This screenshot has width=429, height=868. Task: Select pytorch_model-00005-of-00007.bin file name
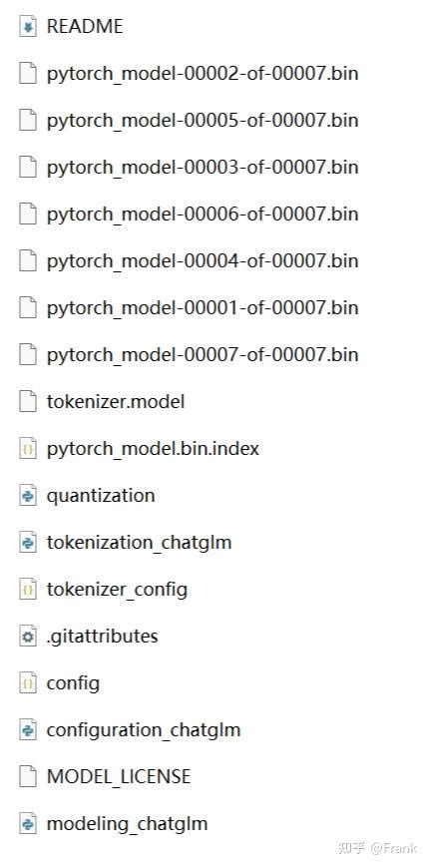coord(203,121)
